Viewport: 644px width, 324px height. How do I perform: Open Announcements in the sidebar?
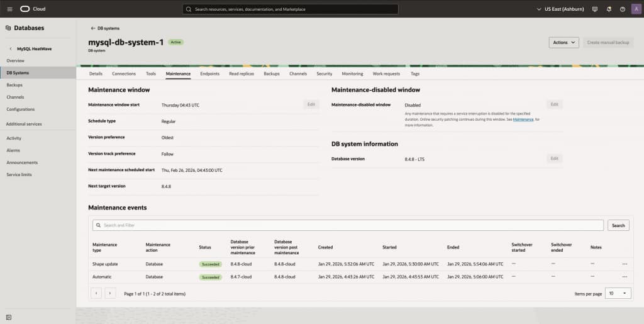point(22,162)
